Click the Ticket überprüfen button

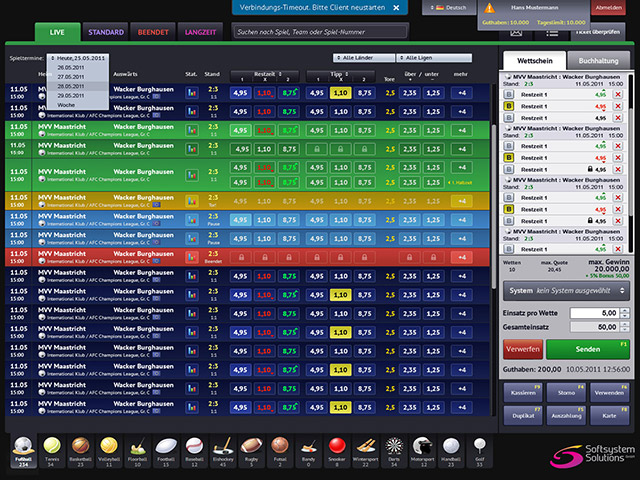coord(598,32)
